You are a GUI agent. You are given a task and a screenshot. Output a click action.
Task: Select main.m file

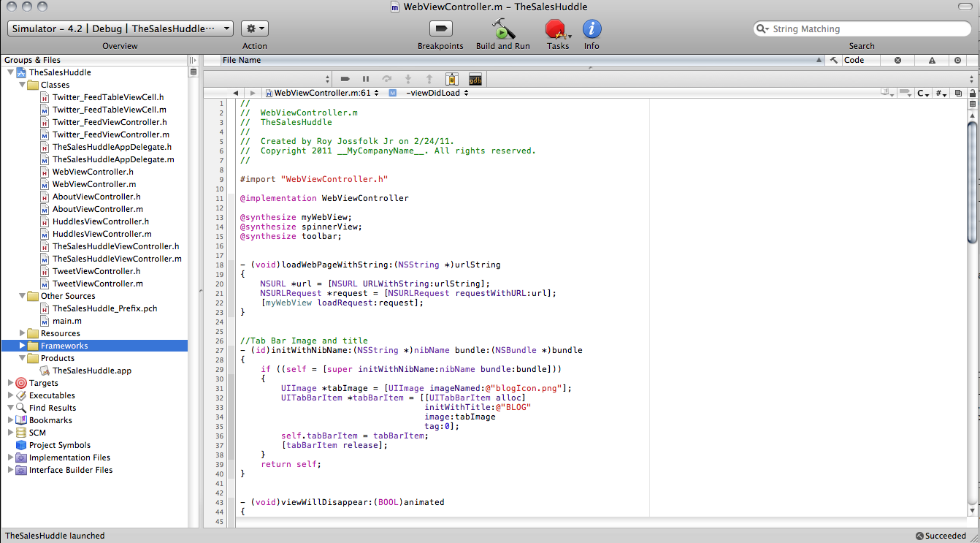coord(67,321)
